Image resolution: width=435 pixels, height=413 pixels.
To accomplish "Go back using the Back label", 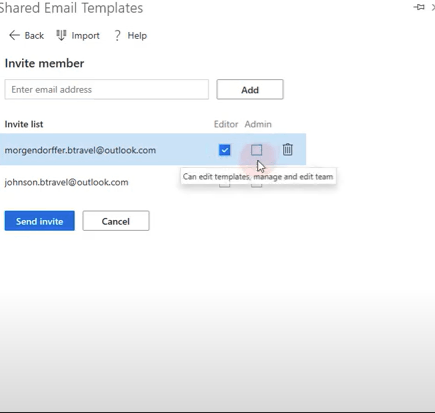I will [x=34, y=35].
